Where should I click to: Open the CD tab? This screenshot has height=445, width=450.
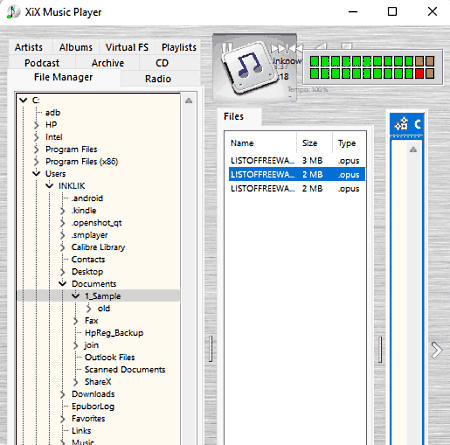point(162,63)
